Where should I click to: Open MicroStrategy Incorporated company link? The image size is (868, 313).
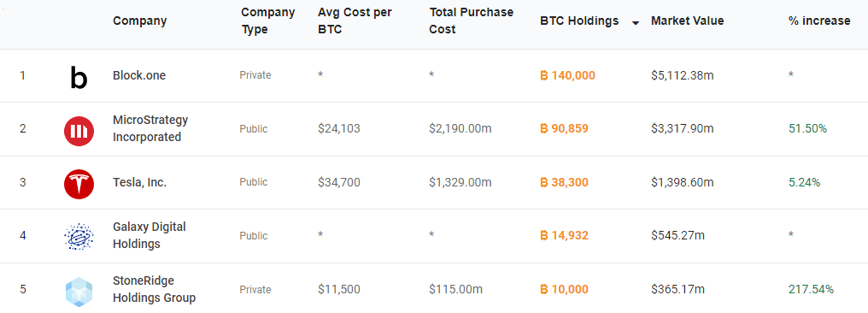tap(150, 128)
